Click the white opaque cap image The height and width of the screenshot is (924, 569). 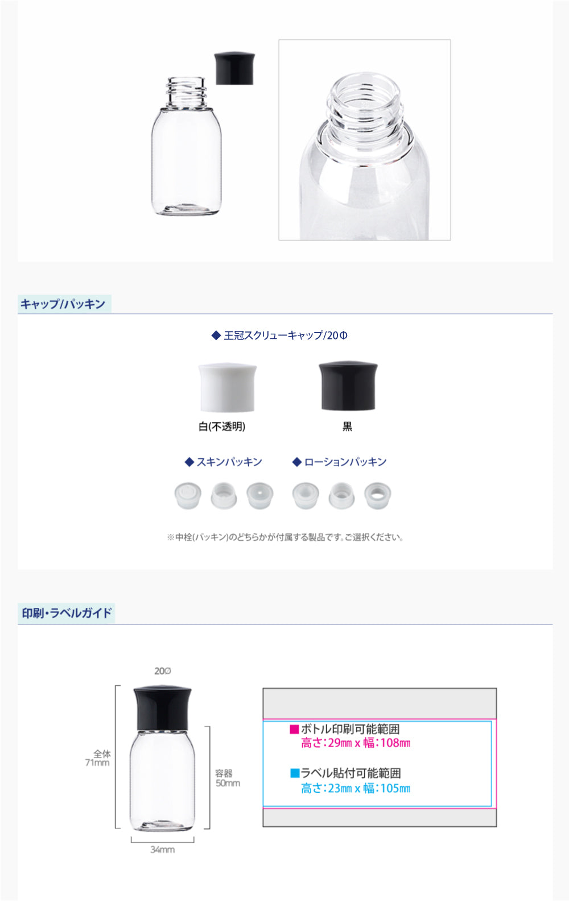coord(227,388)
